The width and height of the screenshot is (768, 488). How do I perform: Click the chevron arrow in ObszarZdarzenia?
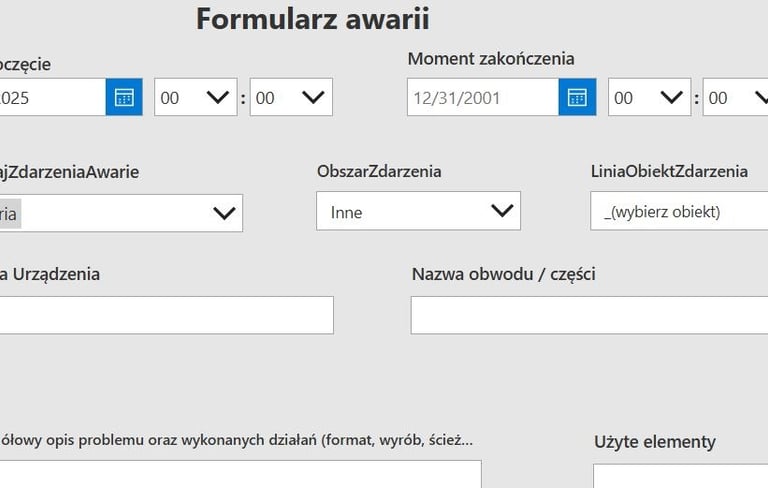(x=502, y=211)
